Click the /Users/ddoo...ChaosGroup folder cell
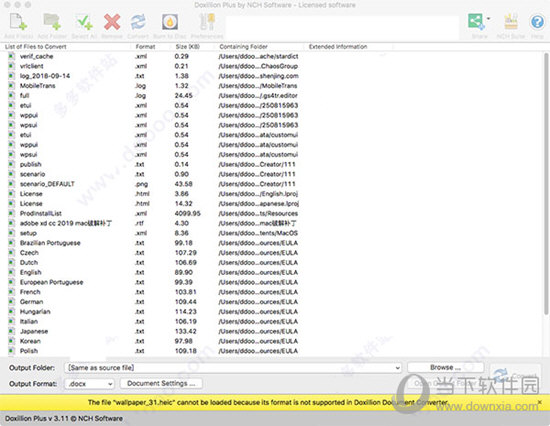 pos(258,66)
